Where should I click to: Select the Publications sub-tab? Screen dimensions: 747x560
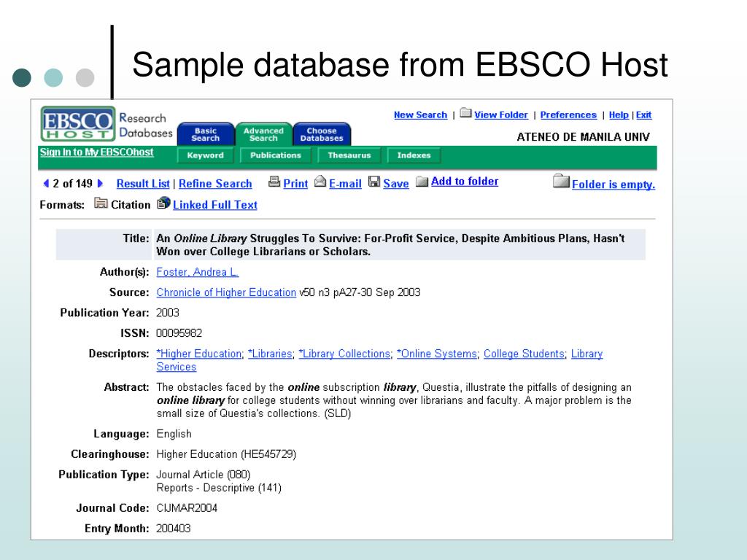[x=276, y=155]
